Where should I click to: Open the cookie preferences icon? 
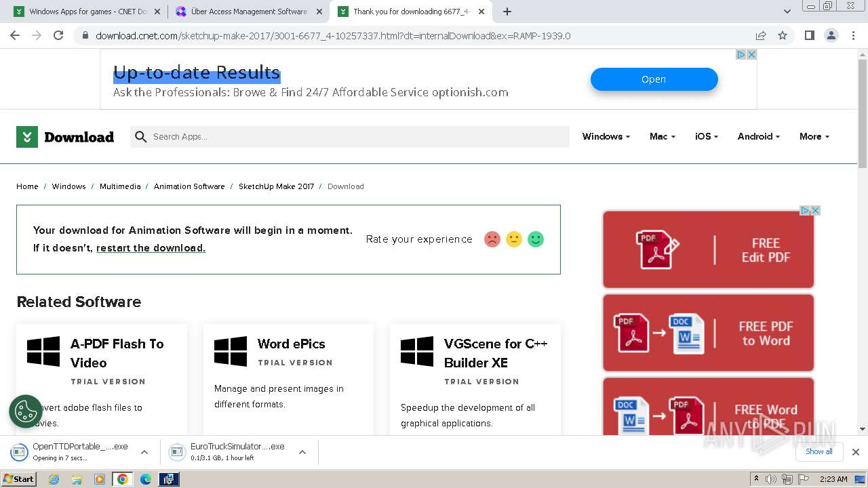tap(26, 411)
